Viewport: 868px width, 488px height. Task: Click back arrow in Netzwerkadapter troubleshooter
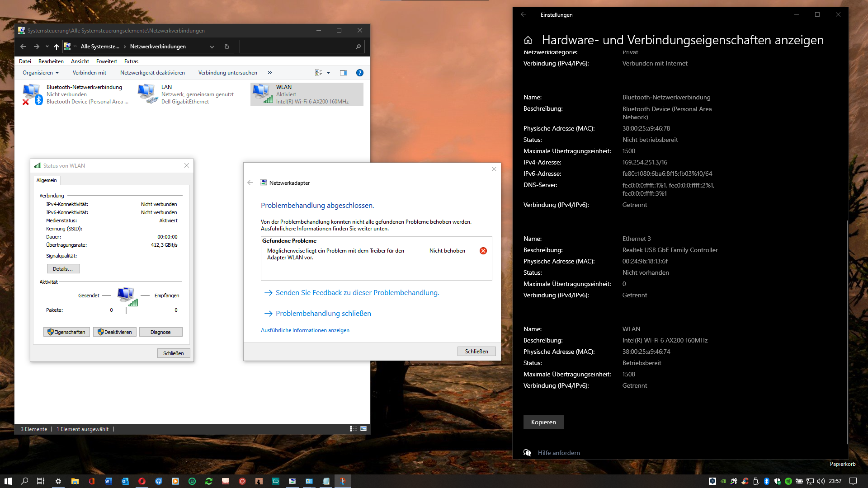point(250,183)
